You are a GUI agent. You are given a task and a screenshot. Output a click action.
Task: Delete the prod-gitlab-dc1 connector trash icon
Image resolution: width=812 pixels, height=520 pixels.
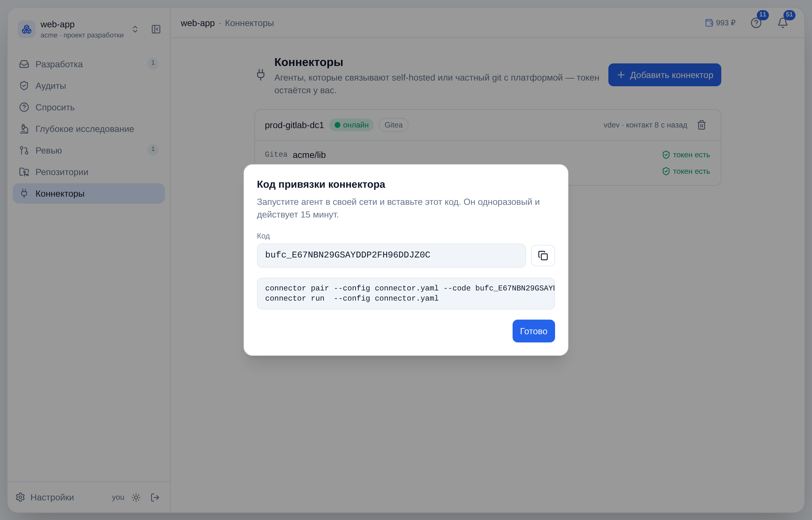(702, 125)
